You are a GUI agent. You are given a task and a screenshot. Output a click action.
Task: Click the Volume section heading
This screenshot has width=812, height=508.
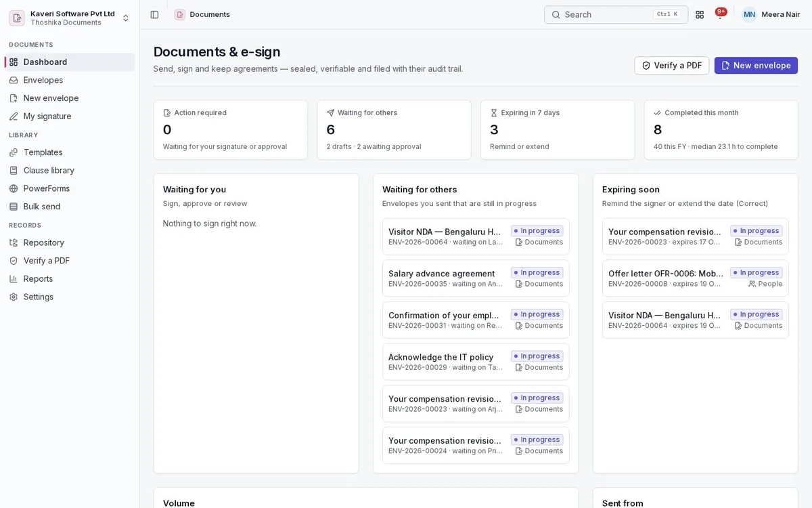pyautogui.click(x=179, y=503)
